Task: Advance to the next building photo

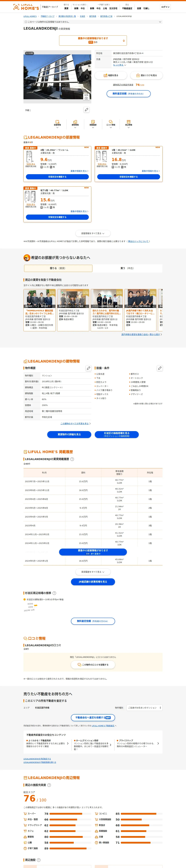Action: [87, 77]
